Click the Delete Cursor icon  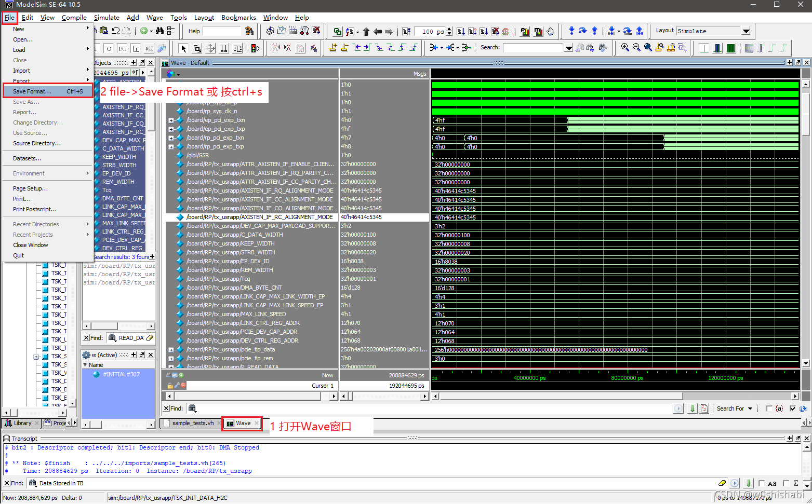[344, 48]
